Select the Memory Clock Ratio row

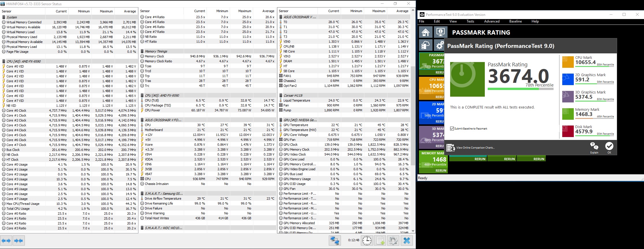[x=207, y=61]
